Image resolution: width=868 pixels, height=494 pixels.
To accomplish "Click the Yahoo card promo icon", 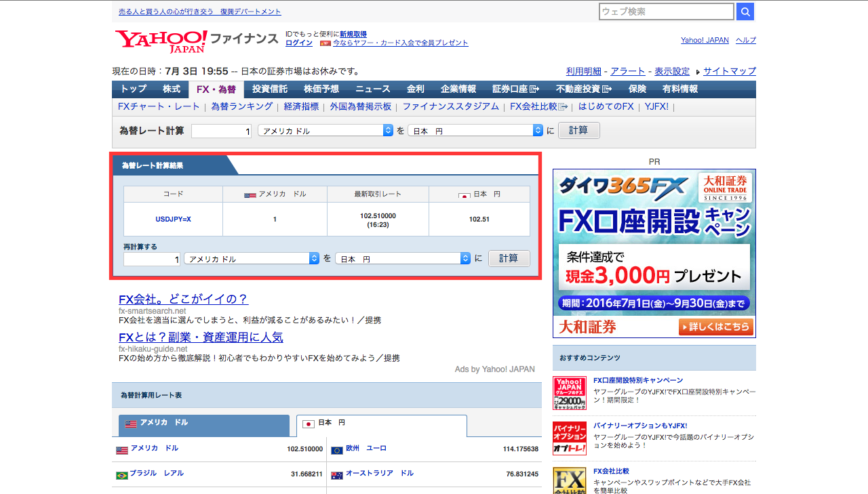I will point(325,43).
